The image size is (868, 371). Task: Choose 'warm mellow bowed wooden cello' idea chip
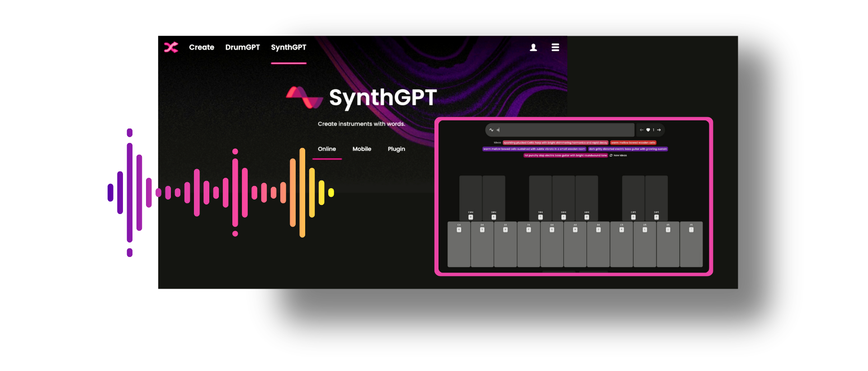(x=633, y=143)
